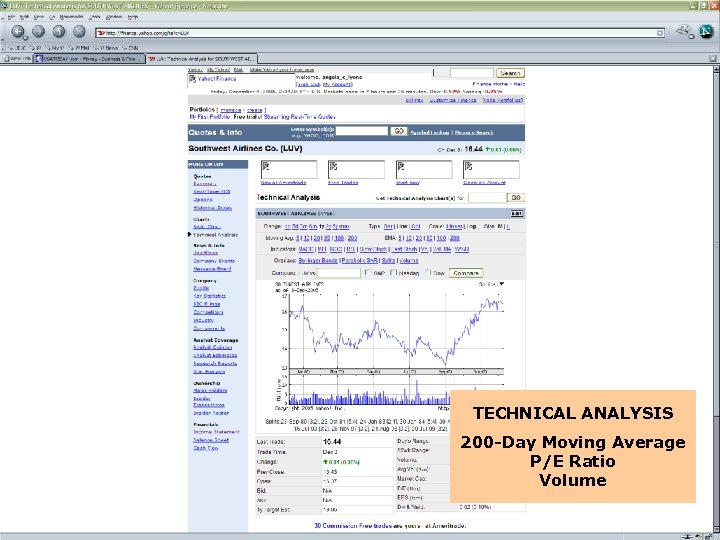Click GO beside Get Technical Analysis chart
Screen dimensions: 720x540
pyautogui.click(x=516, y=197)
